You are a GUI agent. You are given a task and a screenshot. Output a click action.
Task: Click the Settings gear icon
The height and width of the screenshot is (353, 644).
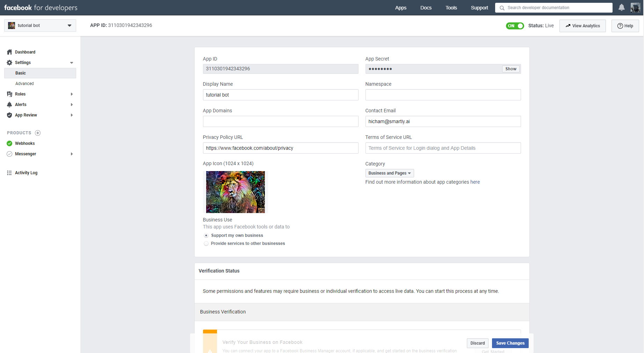point(9,63)
